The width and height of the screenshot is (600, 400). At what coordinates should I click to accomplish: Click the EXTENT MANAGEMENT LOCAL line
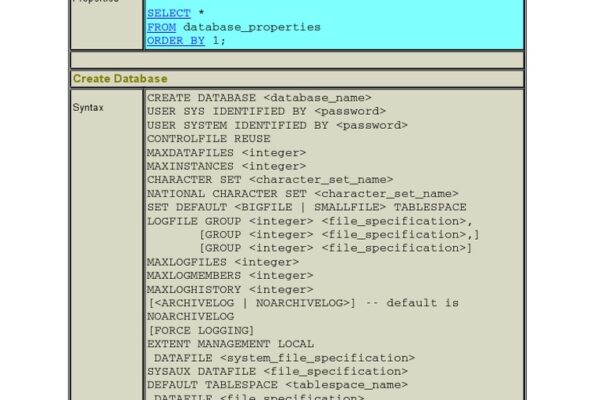tap(230, 344)
